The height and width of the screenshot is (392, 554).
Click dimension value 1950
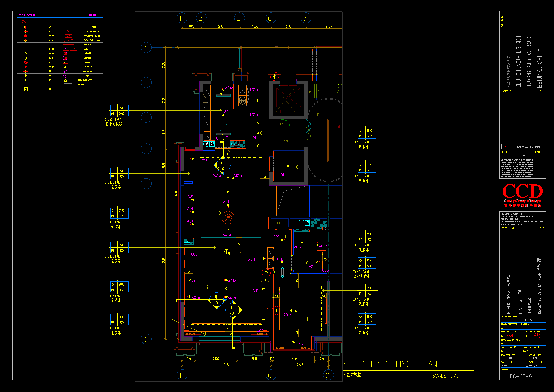254,359
